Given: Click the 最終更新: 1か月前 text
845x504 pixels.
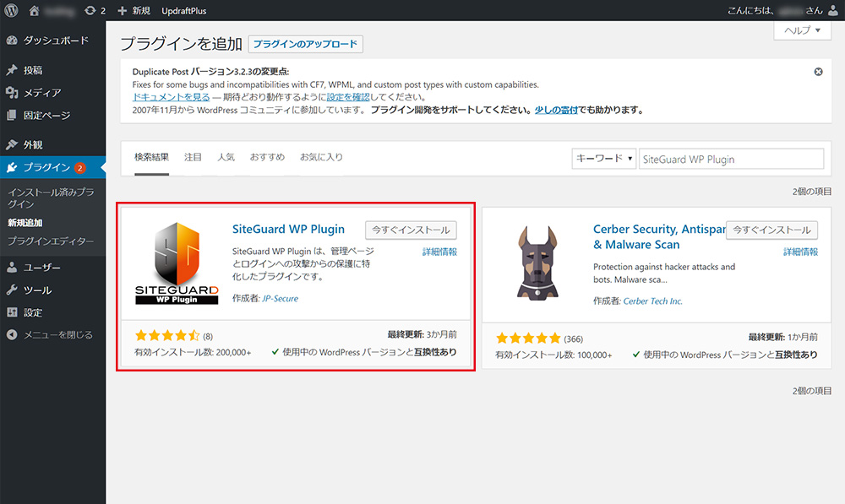Looking at the screenshot, I should [x=783, y=337].
